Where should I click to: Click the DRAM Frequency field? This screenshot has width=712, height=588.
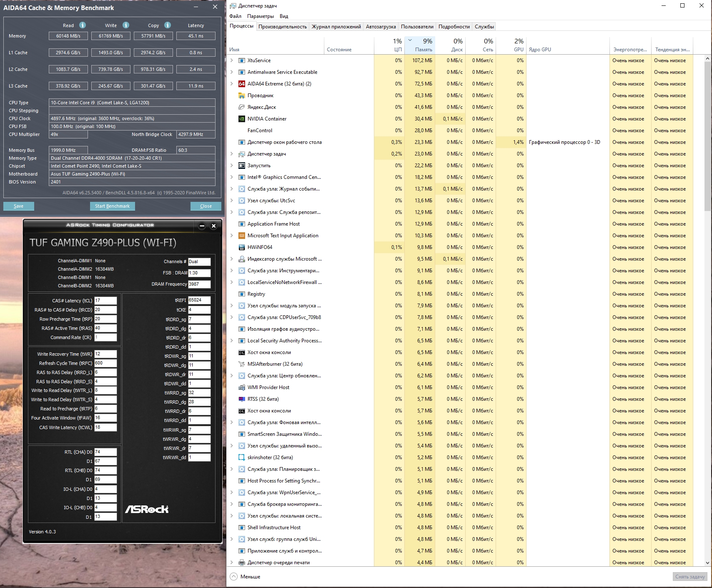[199, 284]
